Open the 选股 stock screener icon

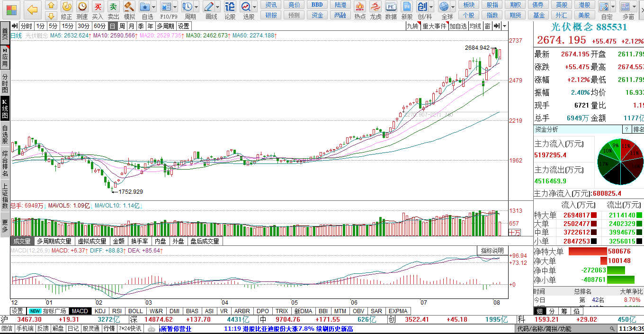246,7
